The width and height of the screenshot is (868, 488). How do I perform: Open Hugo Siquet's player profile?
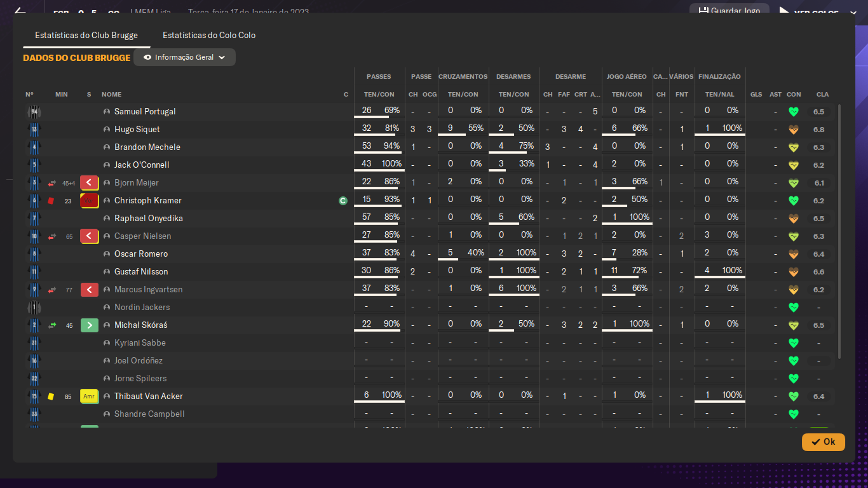pyautogui.click(x=137, y=129)
